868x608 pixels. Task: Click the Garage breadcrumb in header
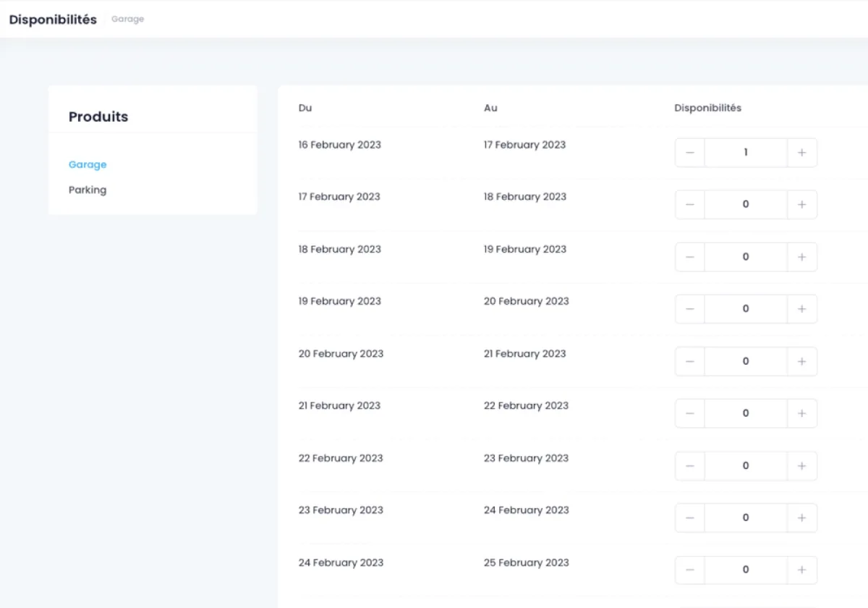tap(128, 20)
